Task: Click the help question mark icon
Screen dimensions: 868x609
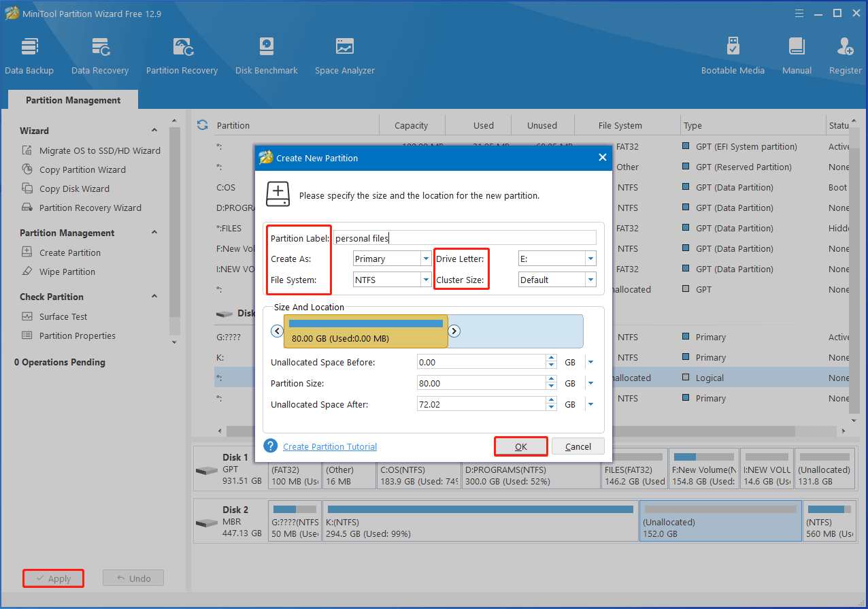Action: [271, 446]
